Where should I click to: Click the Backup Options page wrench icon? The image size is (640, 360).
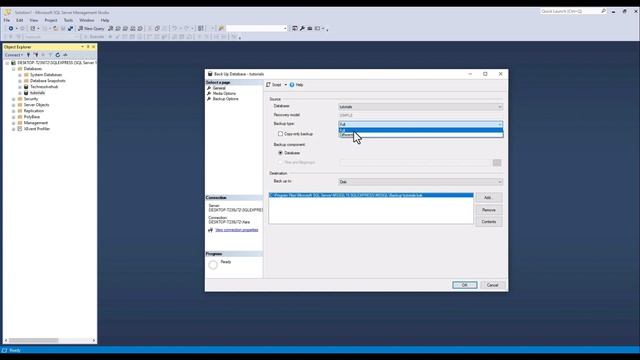(x=209, y=99)
